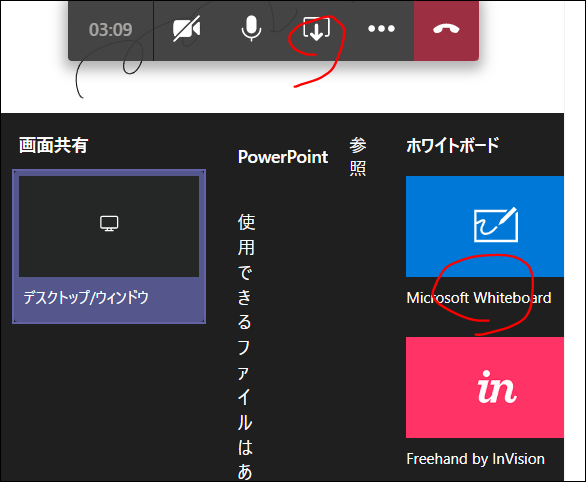Click the 参照 browse link
586x482 pixels.
pos(358,157)
